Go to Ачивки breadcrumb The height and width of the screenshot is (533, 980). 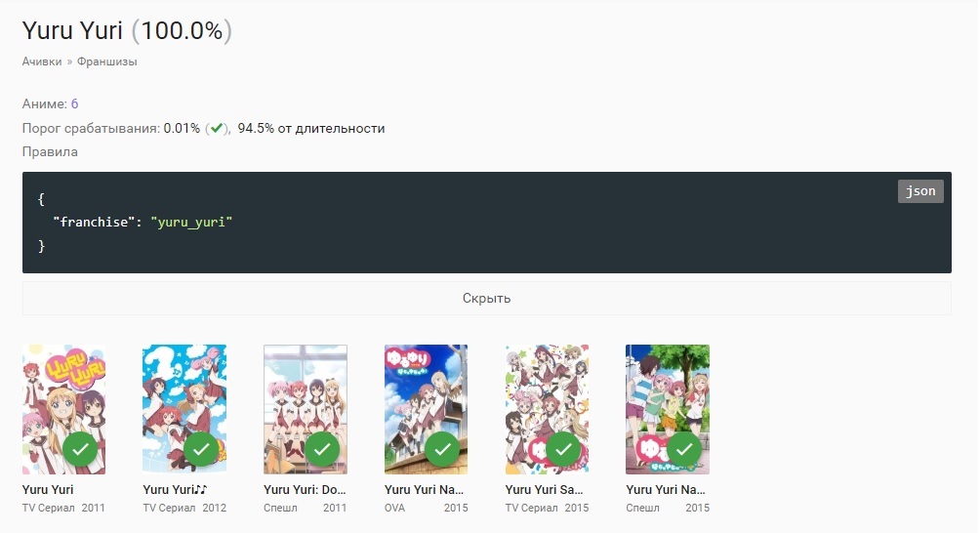tap(42, 61)
